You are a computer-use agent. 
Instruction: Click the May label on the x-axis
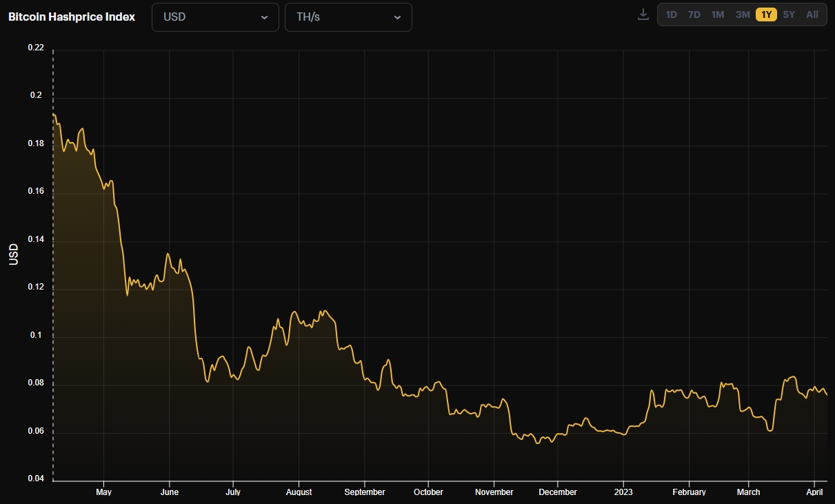pos(103,492)
